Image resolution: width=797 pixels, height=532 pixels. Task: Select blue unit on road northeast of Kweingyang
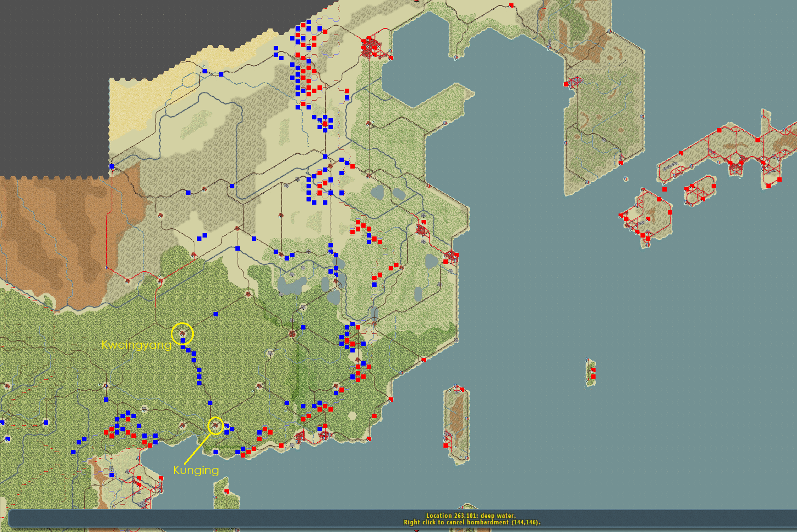tap(216, 314)
